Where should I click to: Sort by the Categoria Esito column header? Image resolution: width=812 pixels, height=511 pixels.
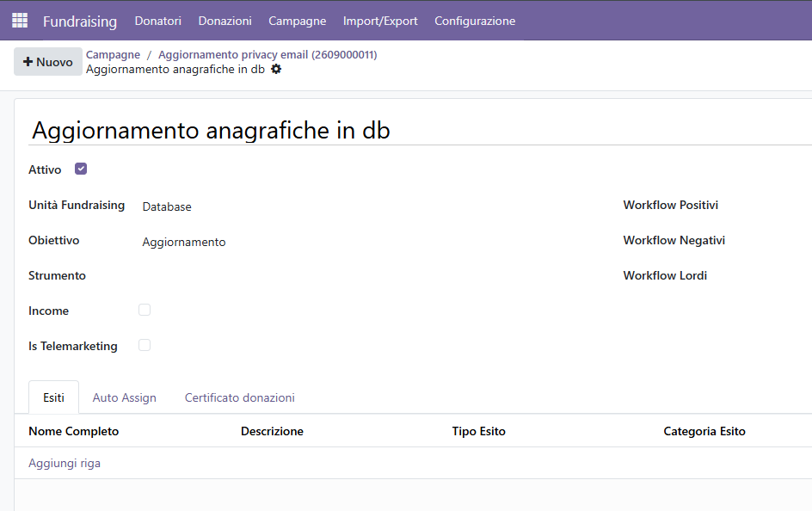pos(704,431)
